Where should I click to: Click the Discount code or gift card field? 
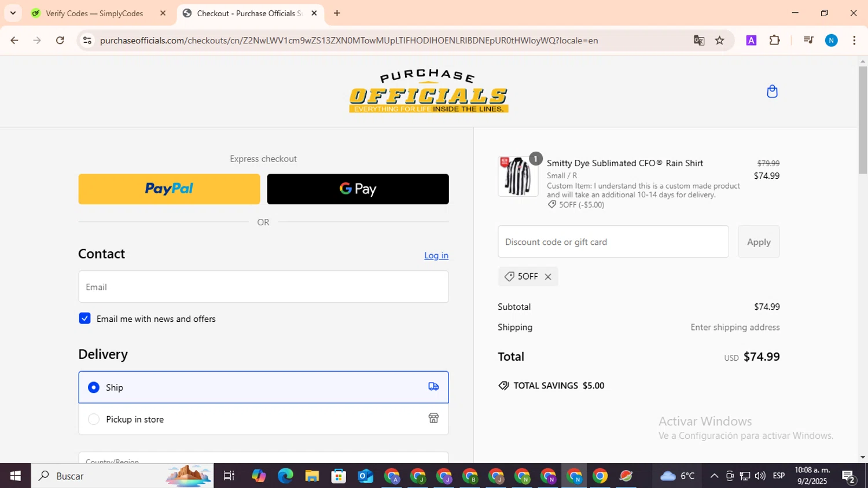coord(613,241)
